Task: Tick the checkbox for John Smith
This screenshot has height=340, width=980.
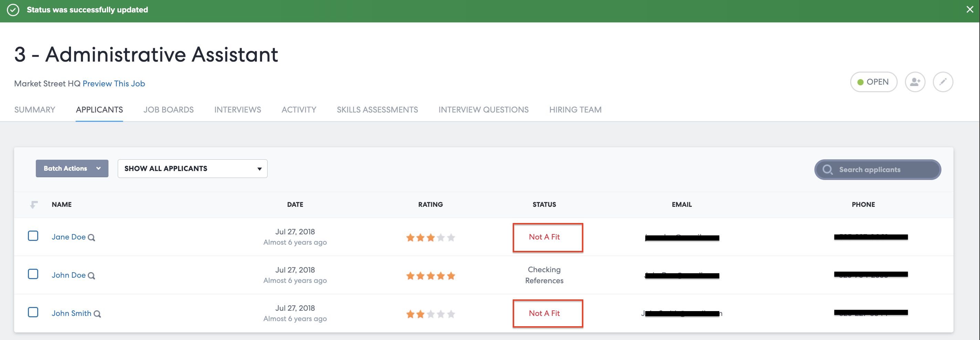Action: (x=33, y=312)
